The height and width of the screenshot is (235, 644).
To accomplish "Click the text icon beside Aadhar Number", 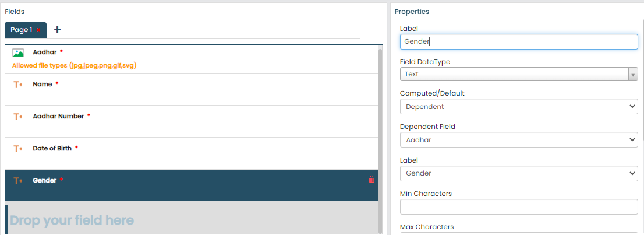I will [x=17, y=117].
